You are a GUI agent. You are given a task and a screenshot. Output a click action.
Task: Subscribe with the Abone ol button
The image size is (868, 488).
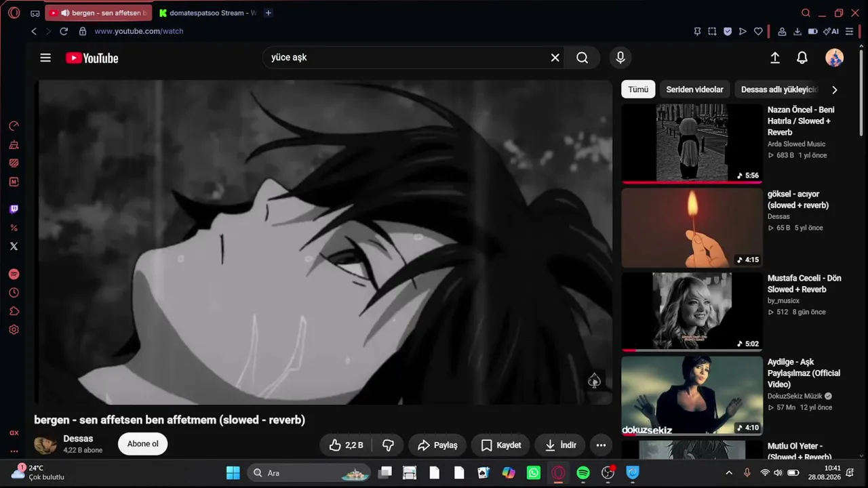[x=142, y=444]
